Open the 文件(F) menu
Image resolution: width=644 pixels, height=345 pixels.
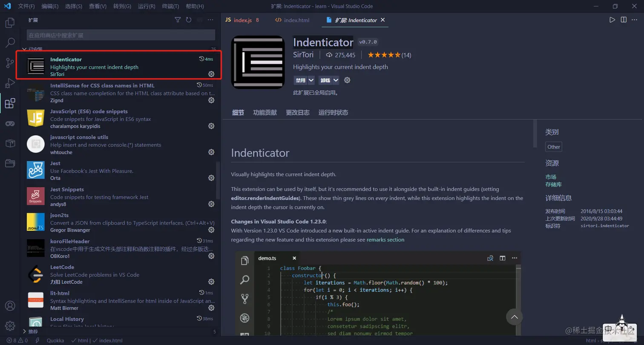point(26,6)
